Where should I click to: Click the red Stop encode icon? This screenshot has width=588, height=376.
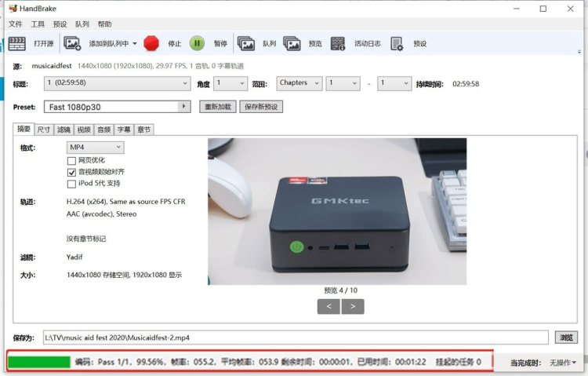tap(151, 43)
